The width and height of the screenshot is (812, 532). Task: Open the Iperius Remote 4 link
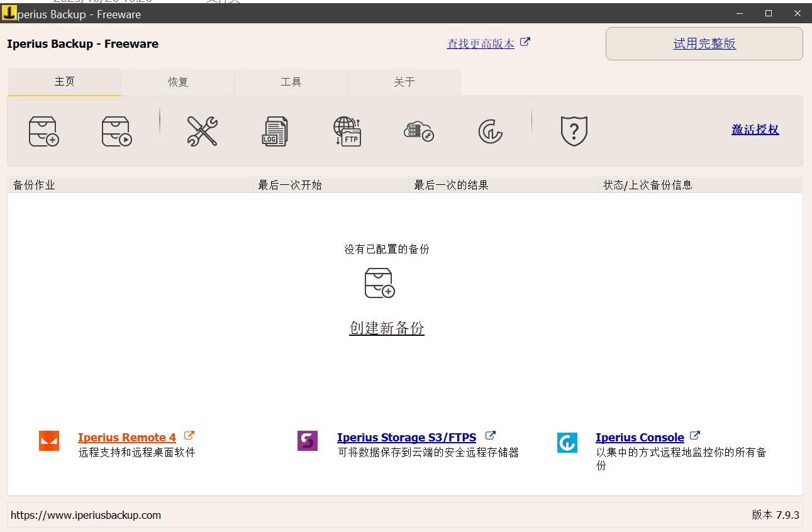pos(127,438)
